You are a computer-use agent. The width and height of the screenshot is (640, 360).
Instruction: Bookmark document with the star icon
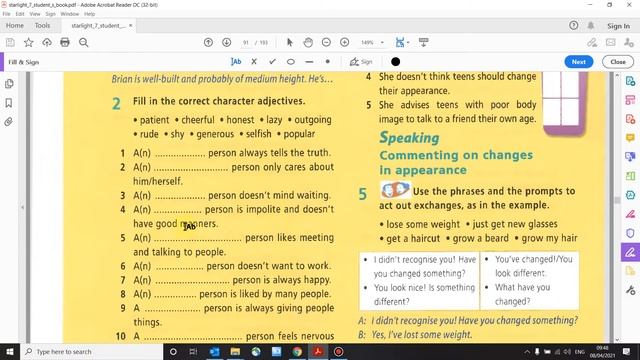29,42
